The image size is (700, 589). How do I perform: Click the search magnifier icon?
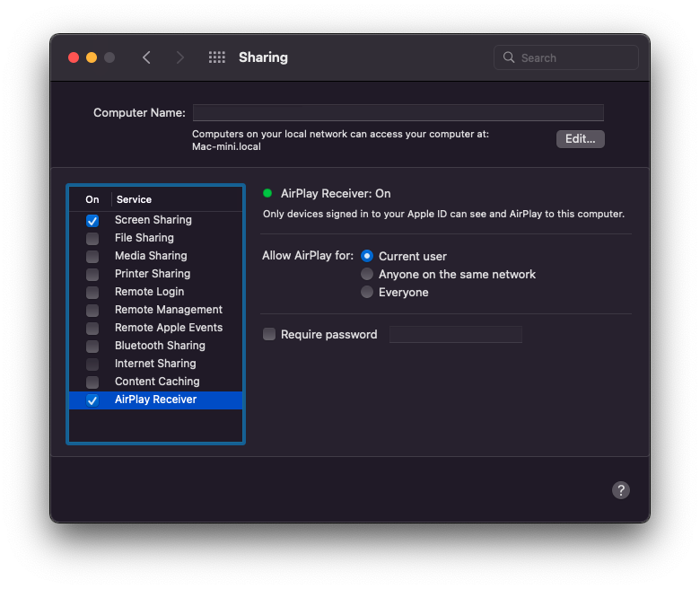509,57
